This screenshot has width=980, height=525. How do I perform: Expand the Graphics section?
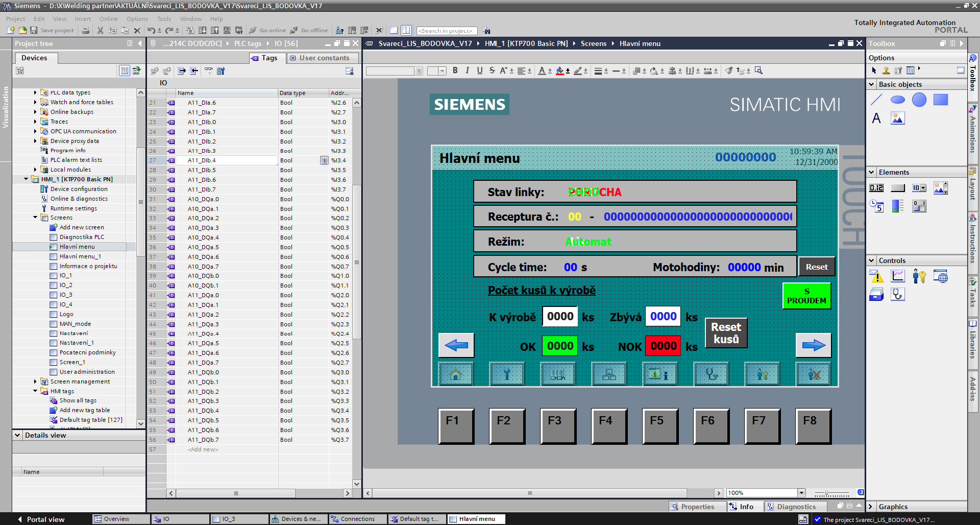click(871, 507)
